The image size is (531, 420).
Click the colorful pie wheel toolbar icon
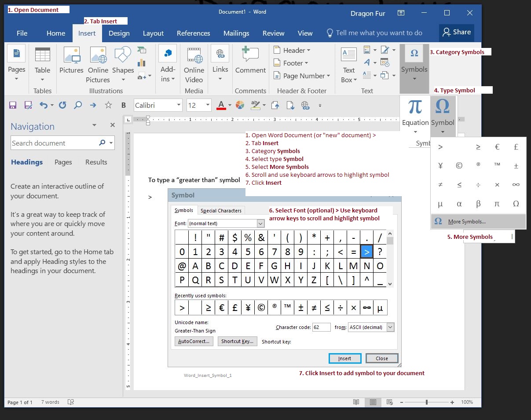(x=240, y=105)
